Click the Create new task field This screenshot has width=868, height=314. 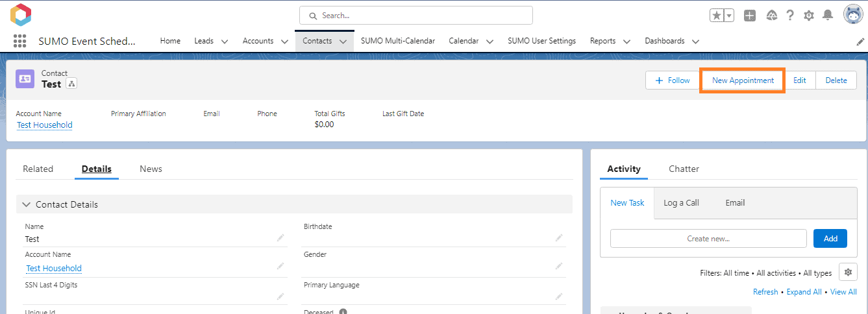708,238
